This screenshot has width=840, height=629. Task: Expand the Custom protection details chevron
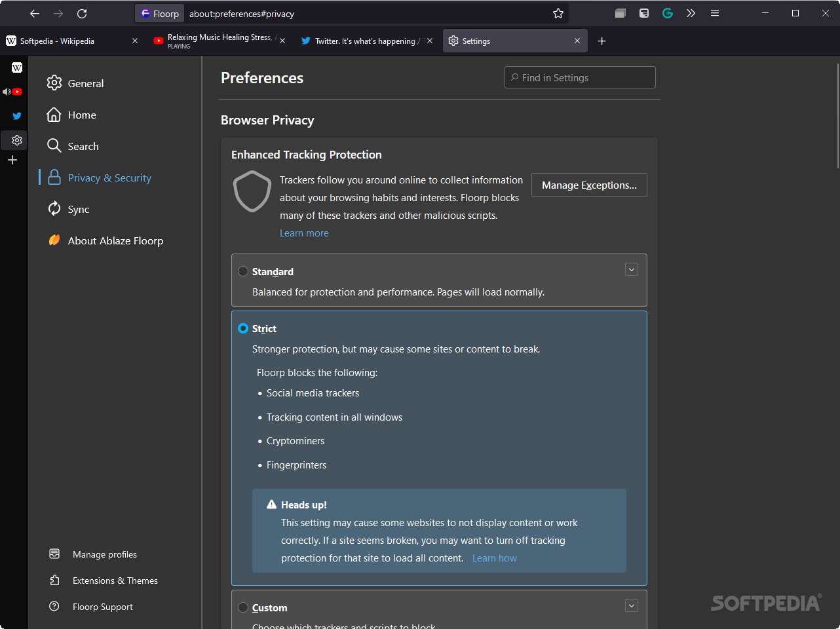click(632, 605)
